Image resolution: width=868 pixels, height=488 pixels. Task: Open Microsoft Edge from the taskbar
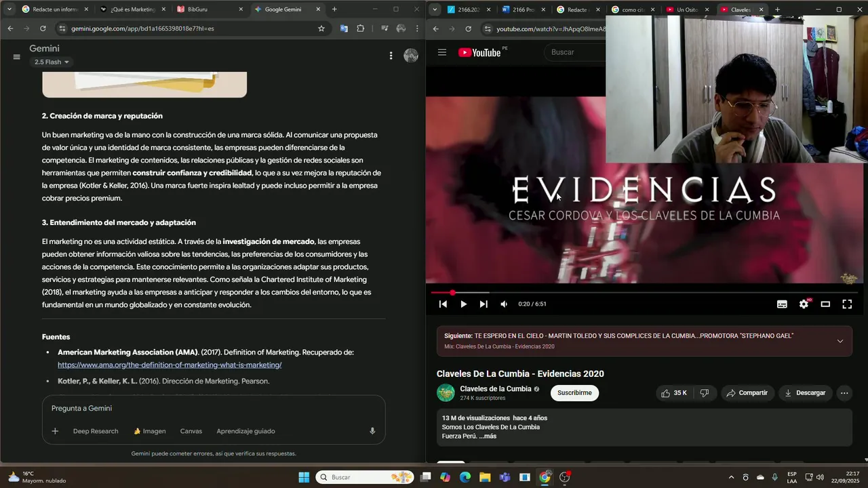pyautogui.click(x=465, y=477)
